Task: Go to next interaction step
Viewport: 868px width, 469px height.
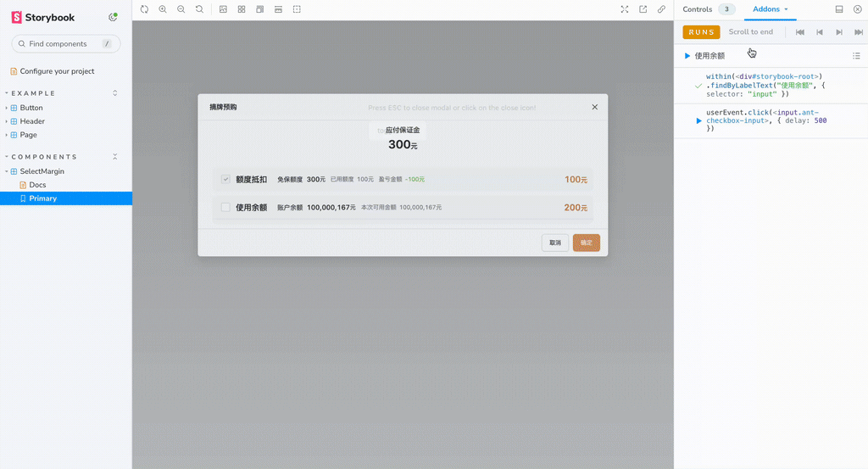Action: click(839, 32)
